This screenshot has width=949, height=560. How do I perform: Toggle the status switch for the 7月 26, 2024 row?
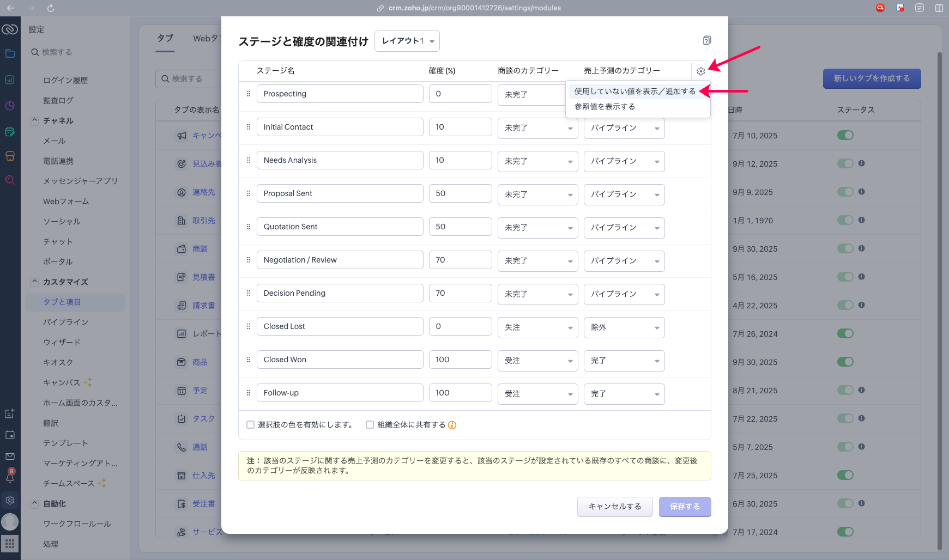(x=845, y=333)
